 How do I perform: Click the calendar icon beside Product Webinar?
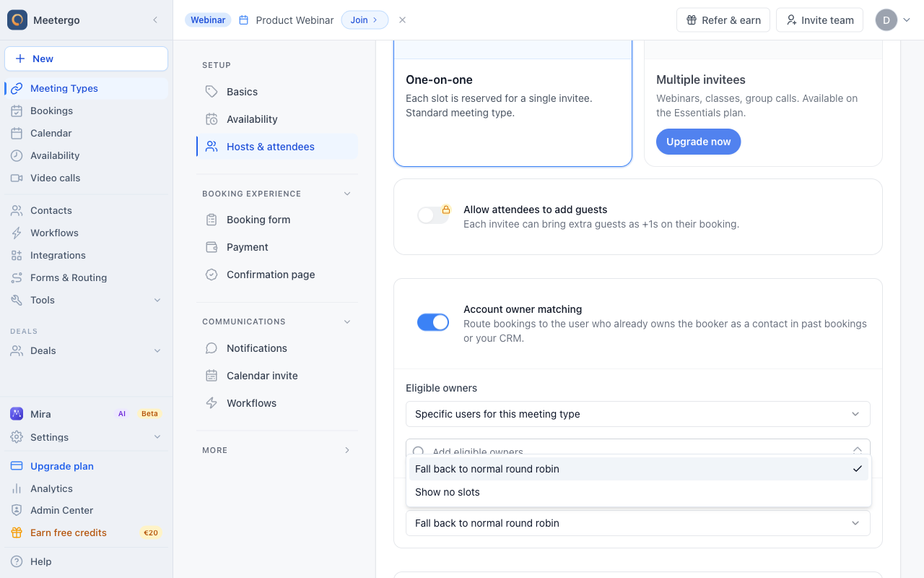coord(243,20)
